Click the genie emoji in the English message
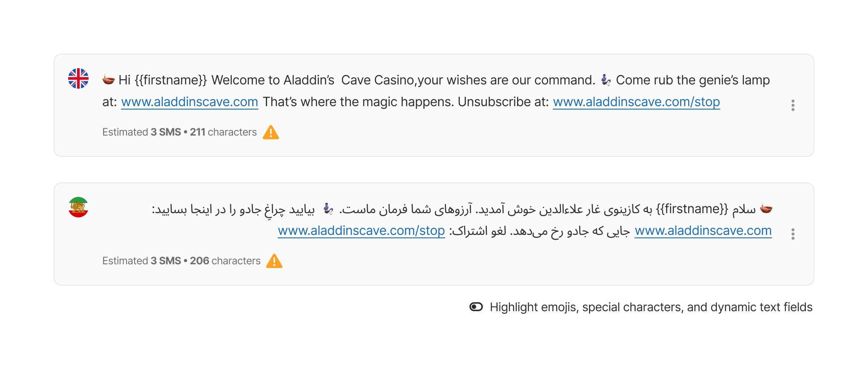 [606, 80]
